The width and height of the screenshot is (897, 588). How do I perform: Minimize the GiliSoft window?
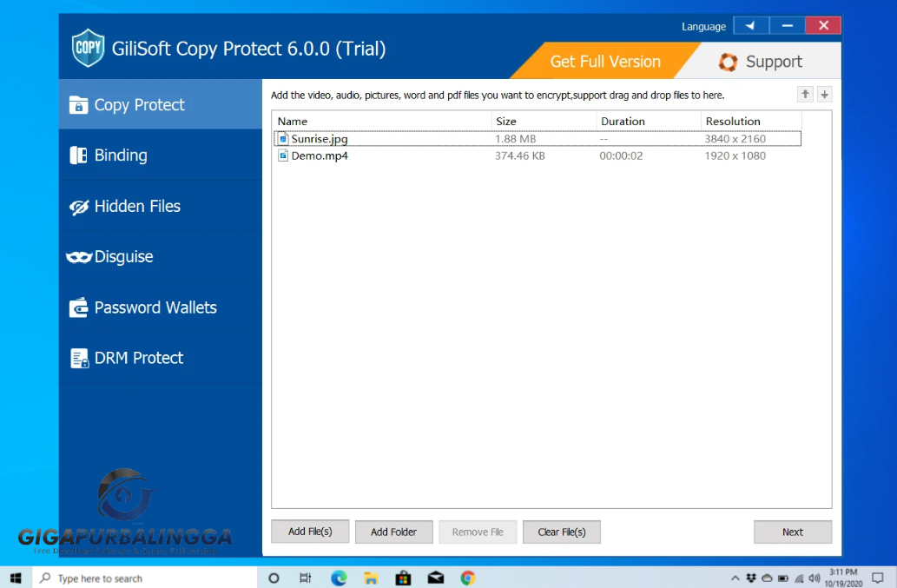788,26
